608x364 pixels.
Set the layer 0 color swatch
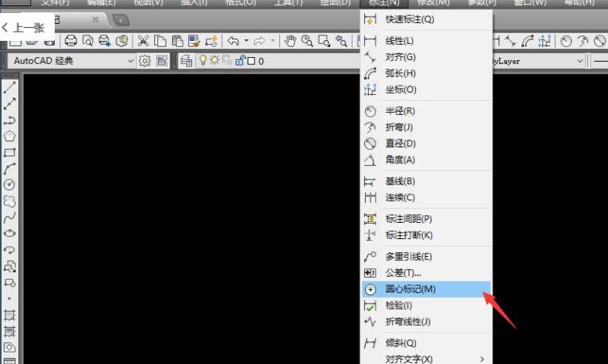point(252,61)
